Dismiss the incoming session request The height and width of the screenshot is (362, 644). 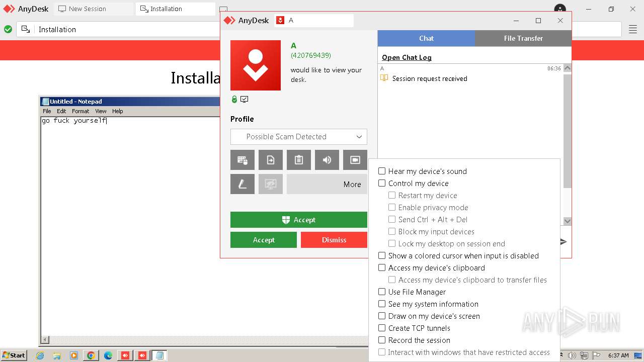coord(334,240)
